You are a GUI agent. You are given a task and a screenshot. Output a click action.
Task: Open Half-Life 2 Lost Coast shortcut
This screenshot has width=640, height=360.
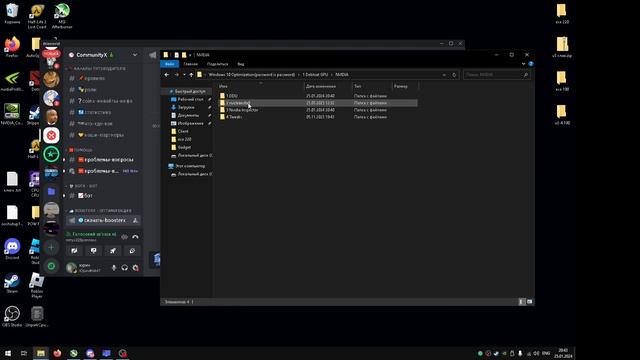click(37, 16)
